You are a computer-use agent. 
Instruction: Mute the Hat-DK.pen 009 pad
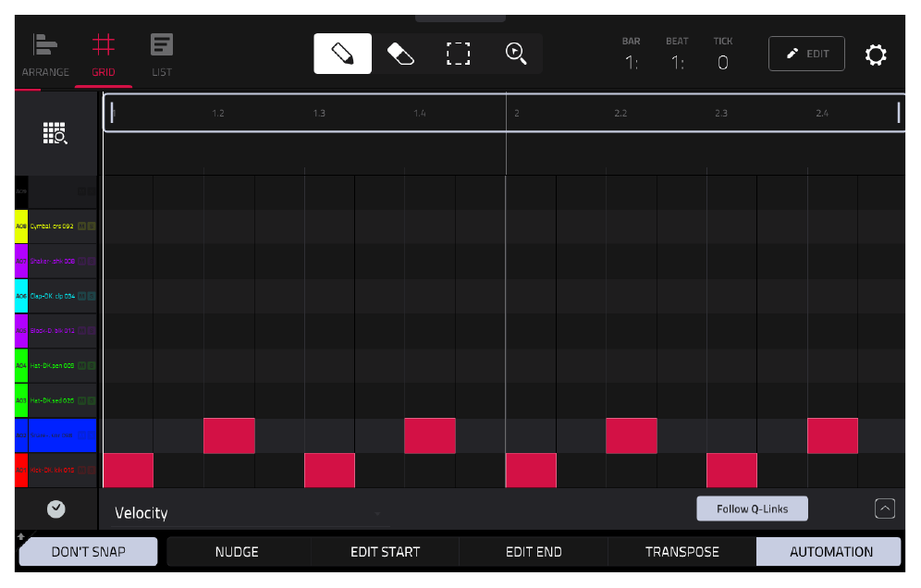pyautogui.click(x=81, y=365)
